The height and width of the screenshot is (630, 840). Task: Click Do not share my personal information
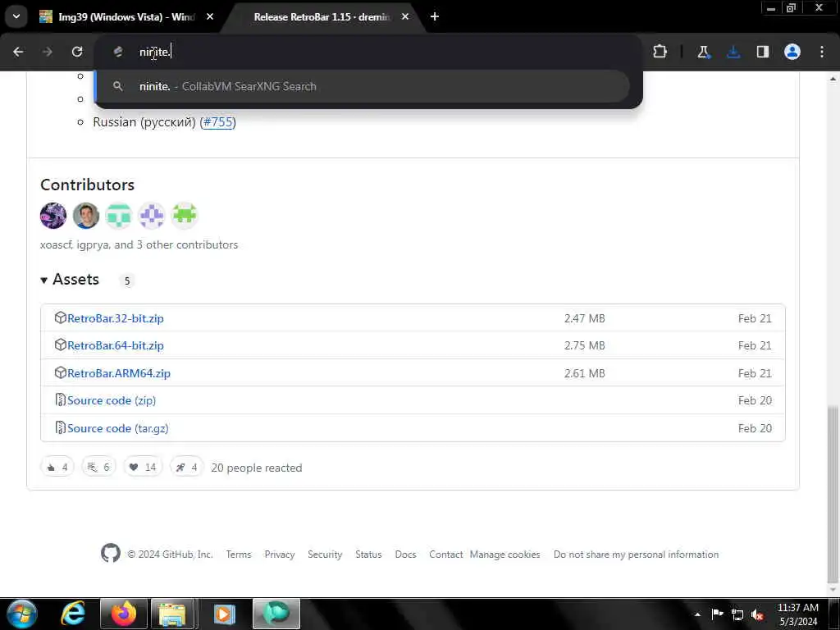pyautogui.click(x=636, y=555)
